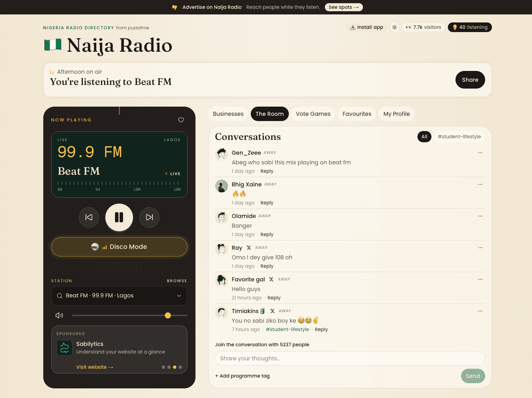Click the Share button
This screenshot has height=398, width=532.
click(x=470, y=80)
